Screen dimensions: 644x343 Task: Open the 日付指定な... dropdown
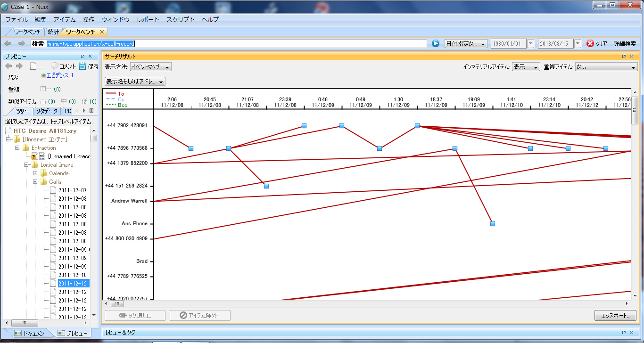(x=466, y=43)
